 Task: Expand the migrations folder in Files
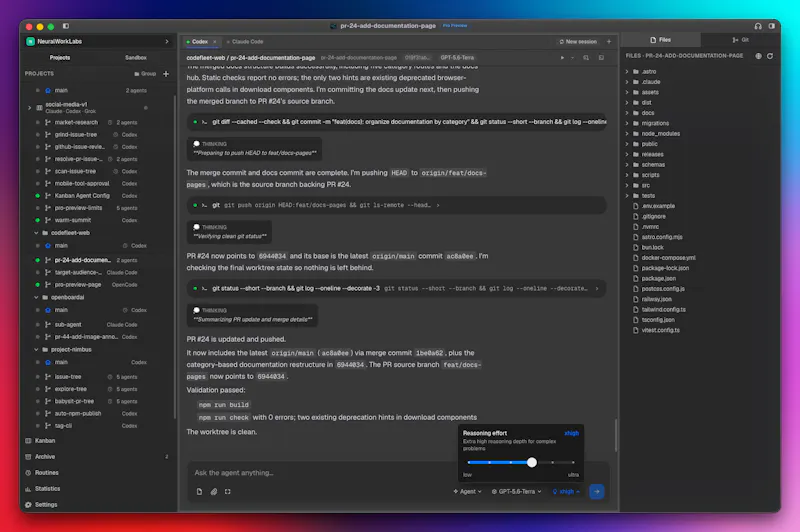pos(627,123)
